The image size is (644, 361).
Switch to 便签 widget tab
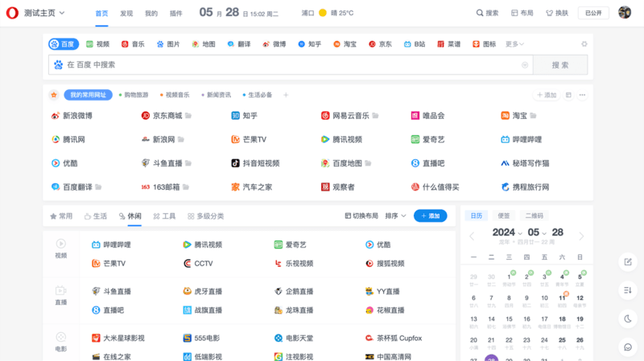tap(504, 215)
